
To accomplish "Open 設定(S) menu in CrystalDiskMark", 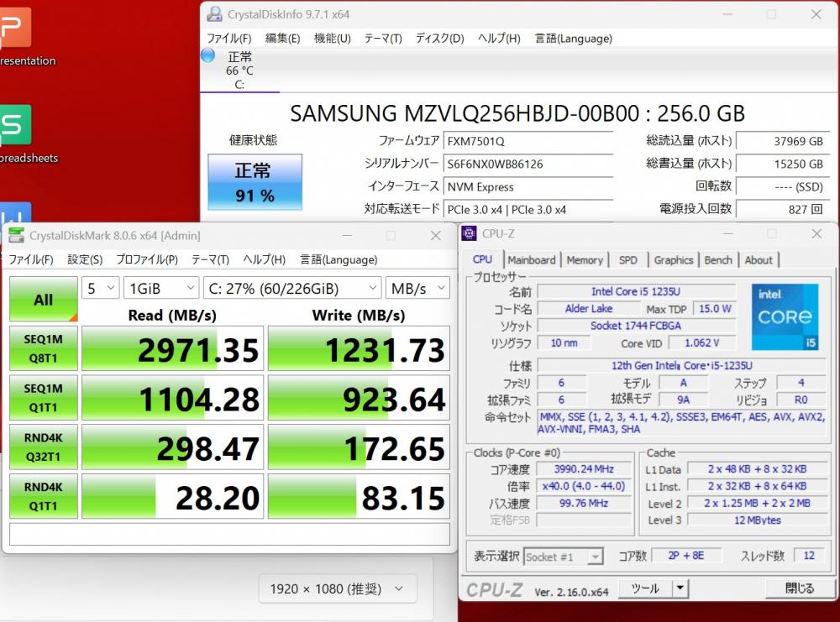I will [x=85, y=259].
